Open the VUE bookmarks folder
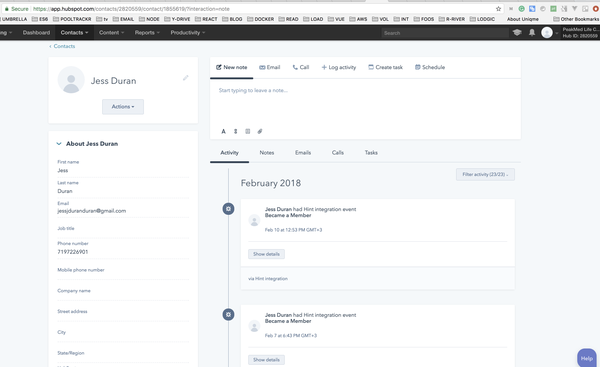600x367 pixels. tap(336, 19)
